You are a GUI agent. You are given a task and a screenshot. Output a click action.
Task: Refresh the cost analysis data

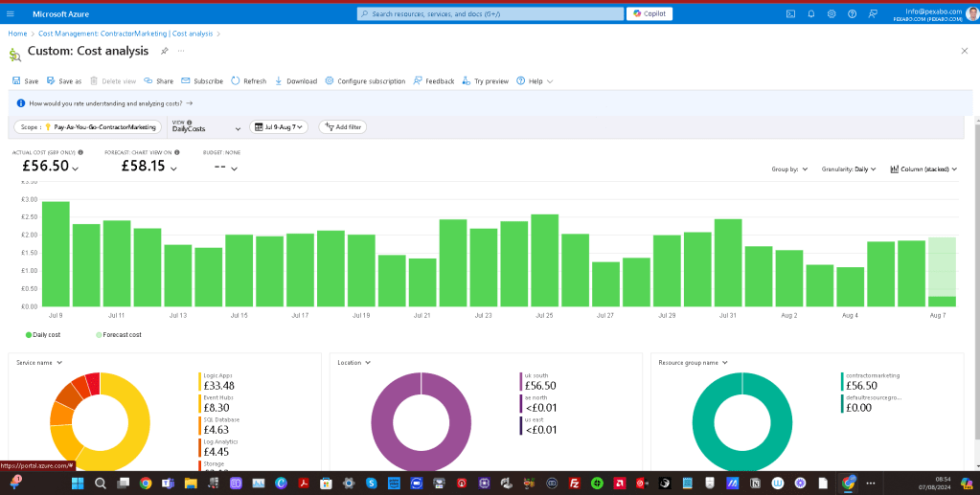point(249,81)
